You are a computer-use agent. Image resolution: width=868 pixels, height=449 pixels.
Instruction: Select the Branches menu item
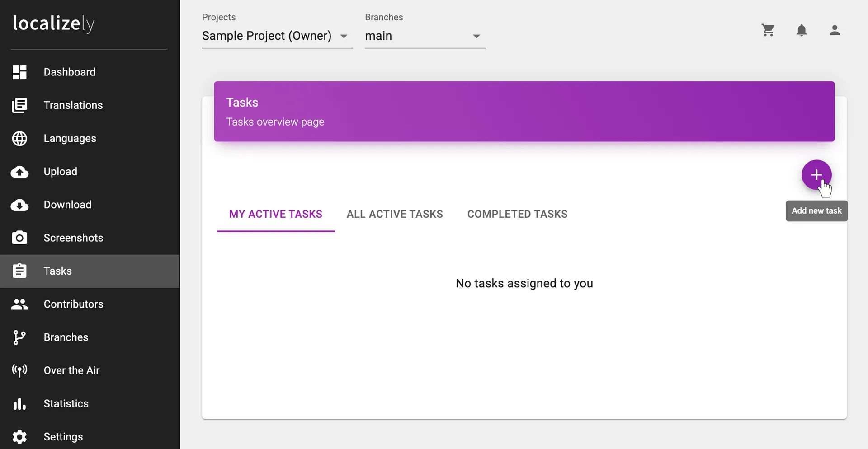66,337
